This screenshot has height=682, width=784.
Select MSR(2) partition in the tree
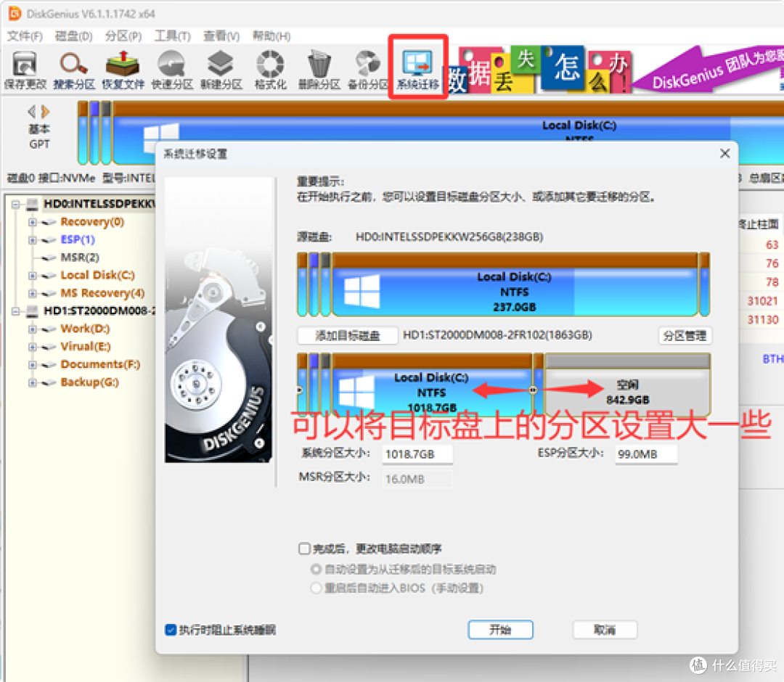point(80,258)
